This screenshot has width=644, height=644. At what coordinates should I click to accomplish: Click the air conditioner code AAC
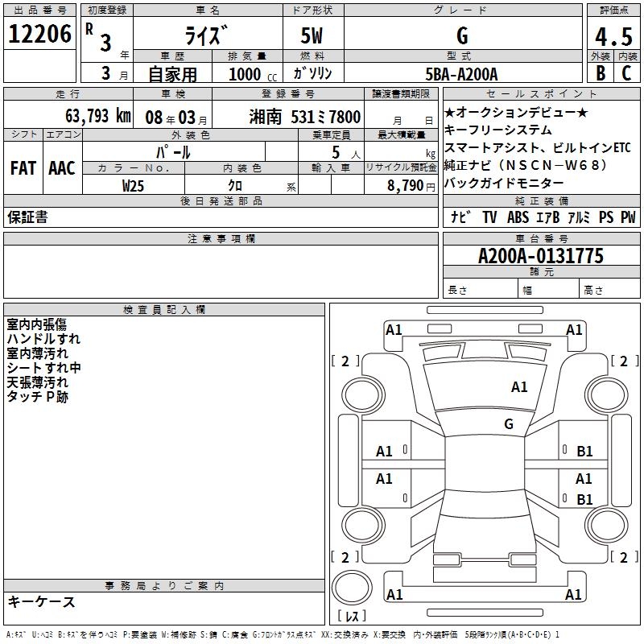point(62,168)
